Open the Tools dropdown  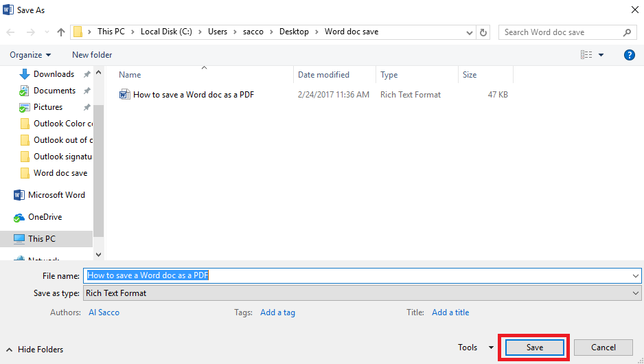click(476, 347)
